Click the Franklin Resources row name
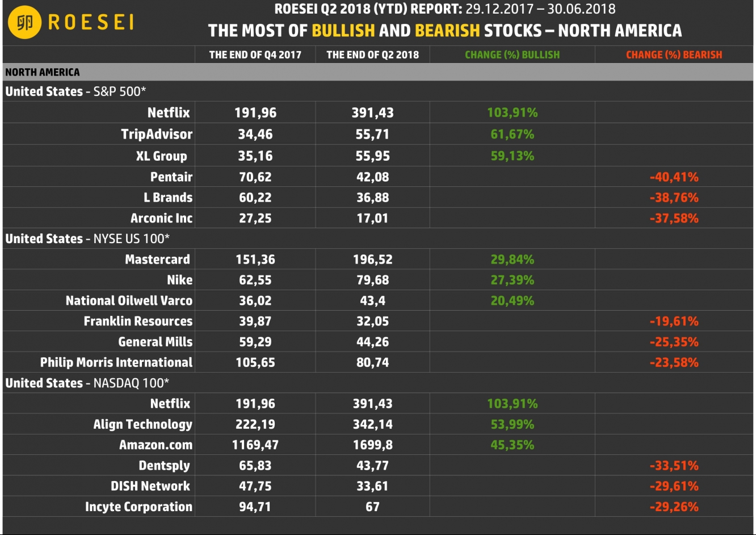 point(138,321)
